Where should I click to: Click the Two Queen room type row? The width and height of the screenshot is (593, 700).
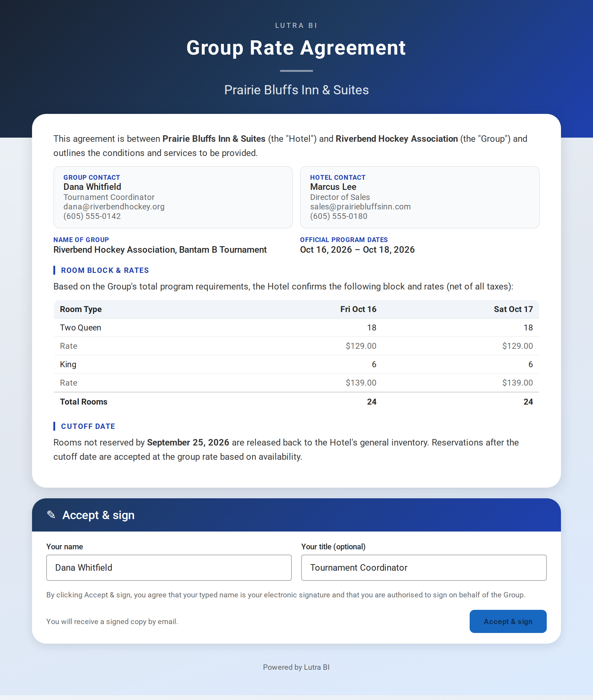pyautogui.click(x=296, y=327)
